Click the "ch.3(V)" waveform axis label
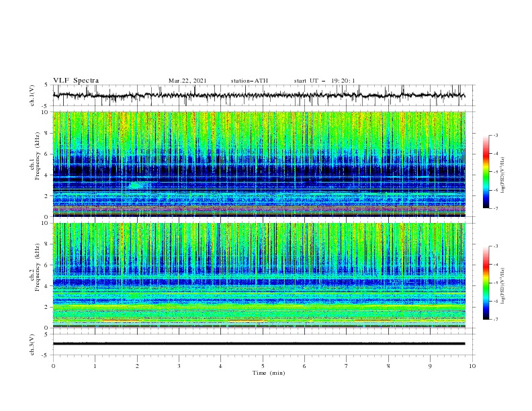 click(32, 345)
